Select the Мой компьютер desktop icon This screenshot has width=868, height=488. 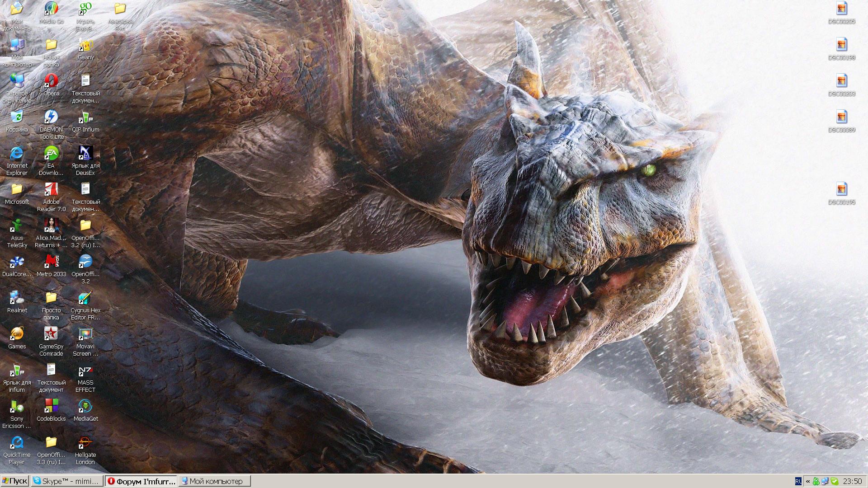17,52
